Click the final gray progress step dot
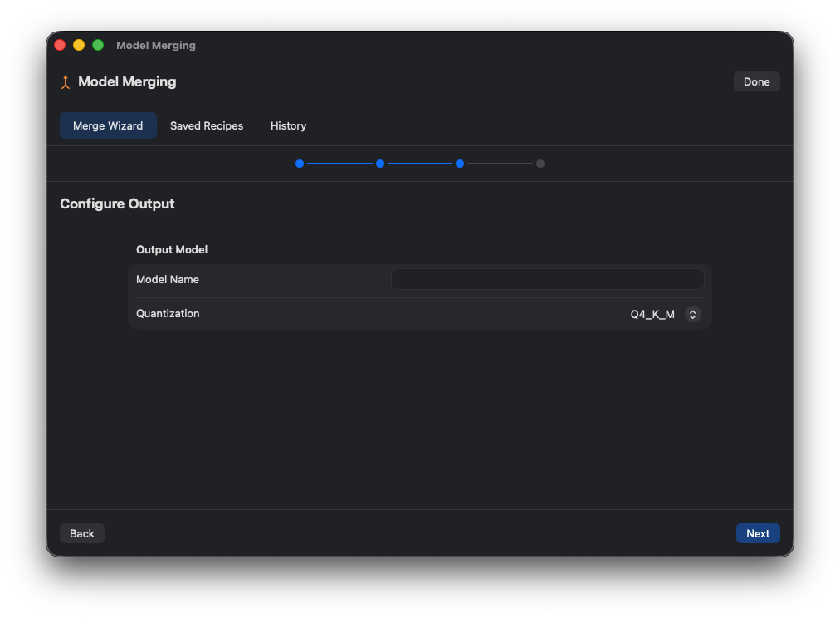This screenshot has width=840, height=618. click(x=540, y=164)
